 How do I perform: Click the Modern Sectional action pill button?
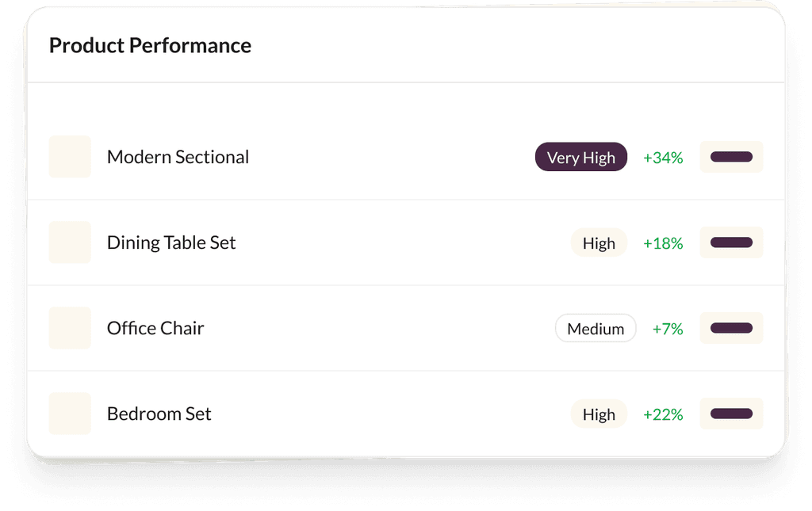click(x=731, y=157)
